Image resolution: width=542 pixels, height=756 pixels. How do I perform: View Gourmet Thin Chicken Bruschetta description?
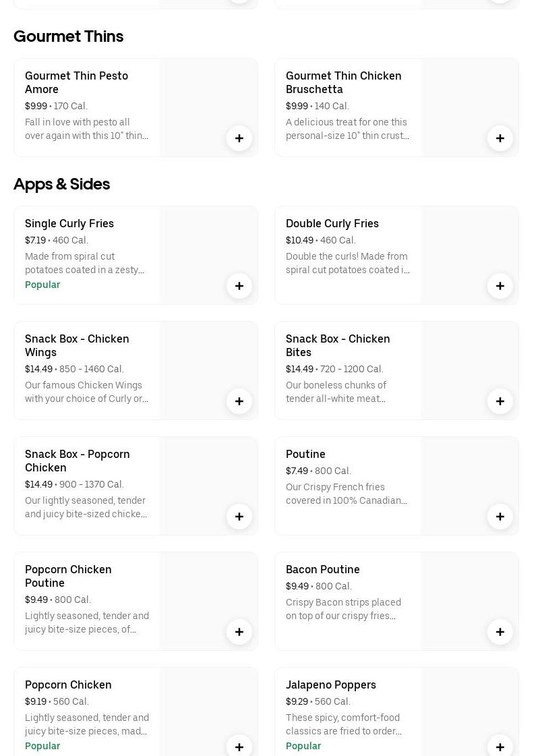347,129
